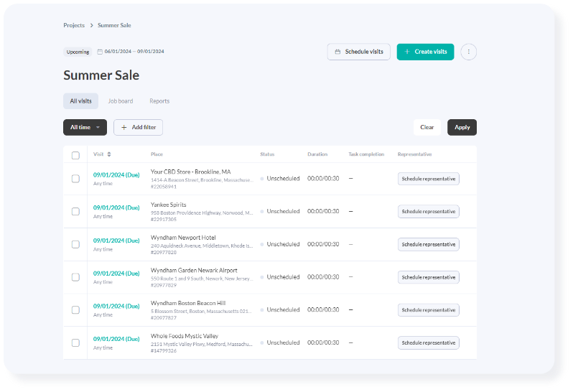Click the plus icon in Create visits
Viewport: 573px width, 392px height.
tap(407, 52)
